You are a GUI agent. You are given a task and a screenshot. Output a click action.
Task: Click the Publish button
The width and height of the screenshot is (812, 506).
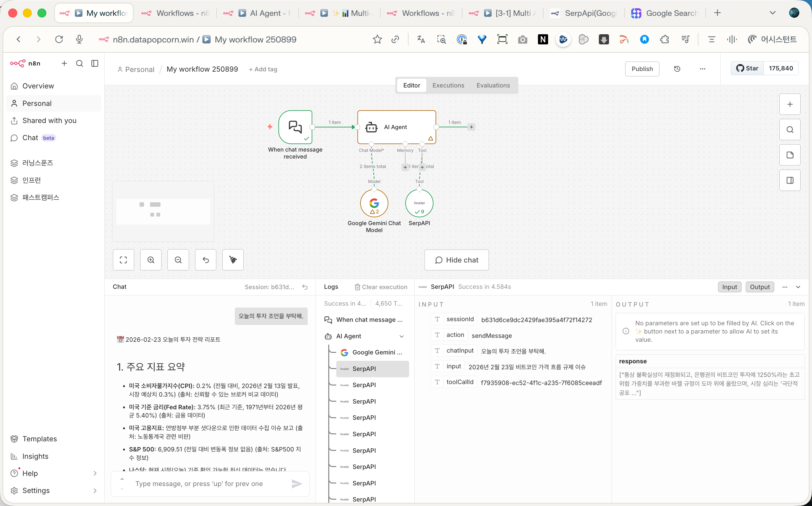(642, 69)
